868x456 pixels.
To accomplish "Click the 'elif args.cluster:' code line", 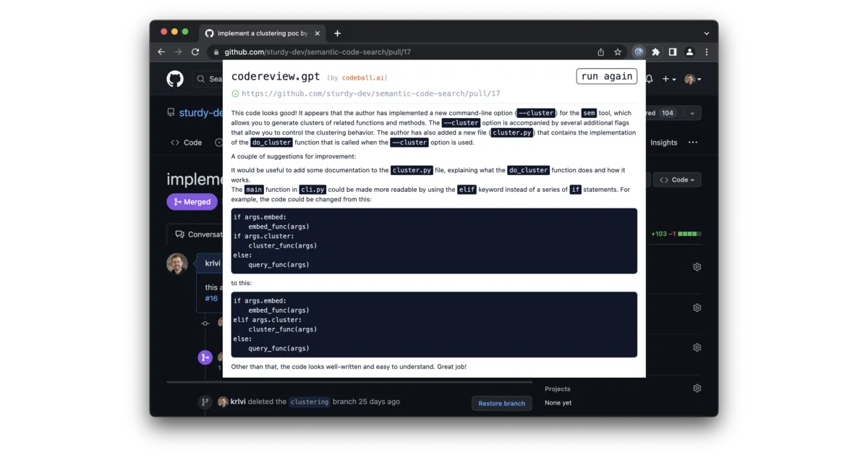I will (x=267, y=320).
